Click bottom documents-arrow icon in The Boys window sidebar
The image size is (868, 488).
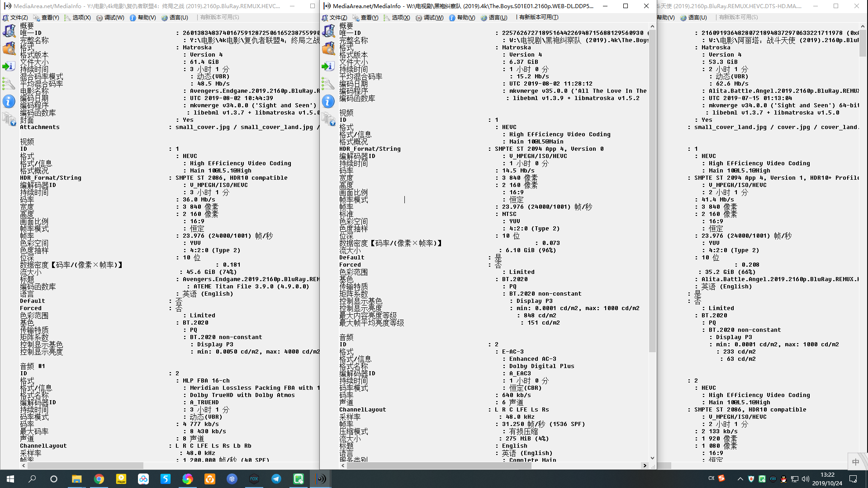tap(328, 119)
